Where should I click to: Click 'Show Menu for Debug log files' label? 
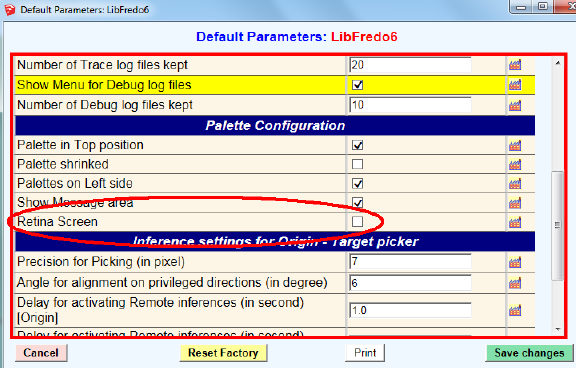(x=104, y=85)
